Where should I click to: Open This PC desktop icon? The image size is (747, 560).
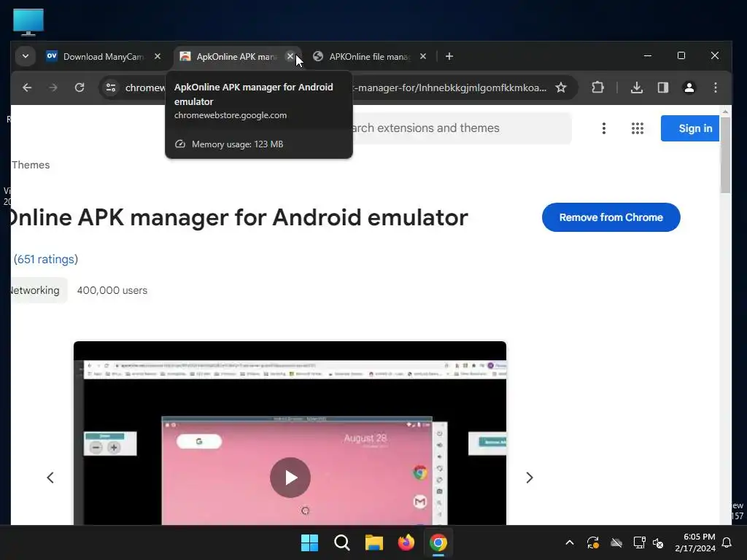[28, 22]
